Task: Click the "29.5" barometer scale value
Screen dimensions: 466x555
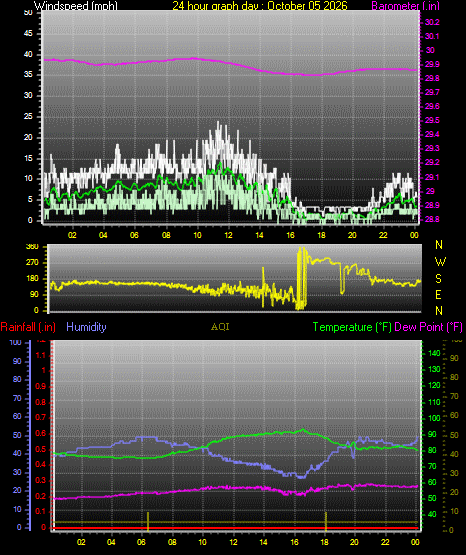Action: pos(432,120)
